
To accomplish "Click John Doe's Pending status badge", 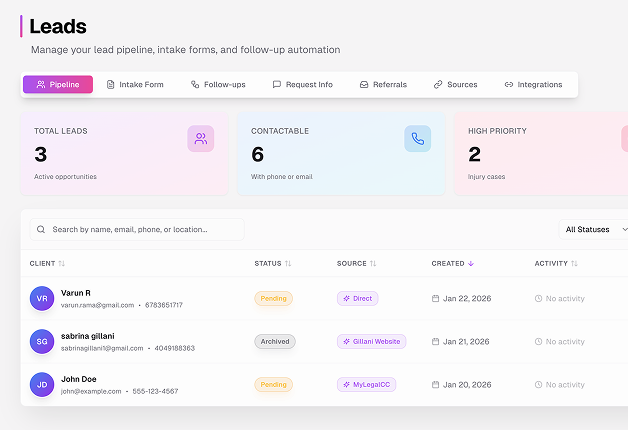I will [x=274, y=385].
